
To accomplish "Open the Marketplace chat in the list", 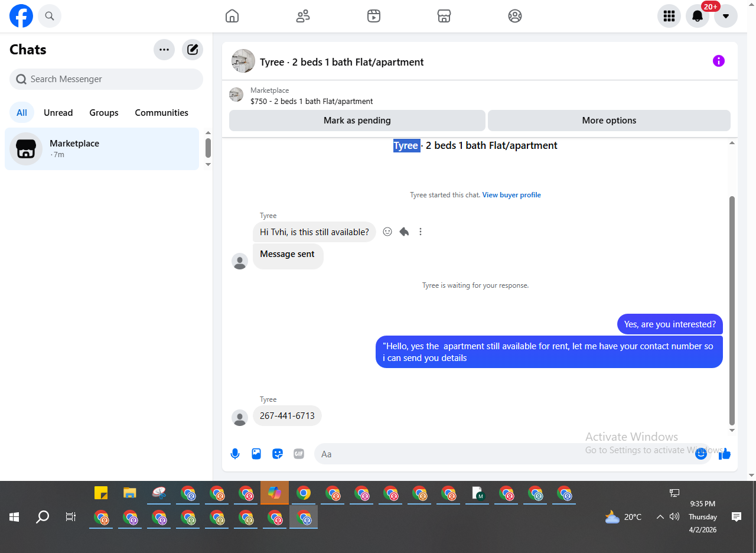I will click(x=102, y=149).
